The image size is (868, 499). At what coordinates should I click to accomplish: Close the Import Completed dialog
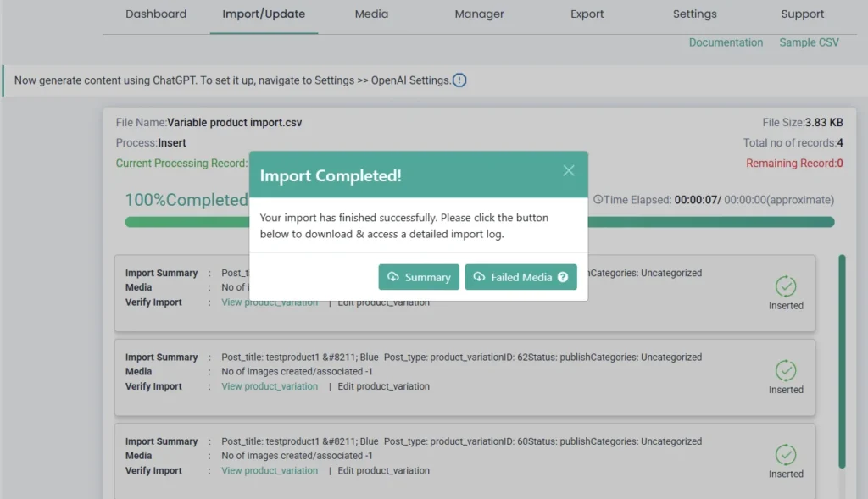point(569,171)
